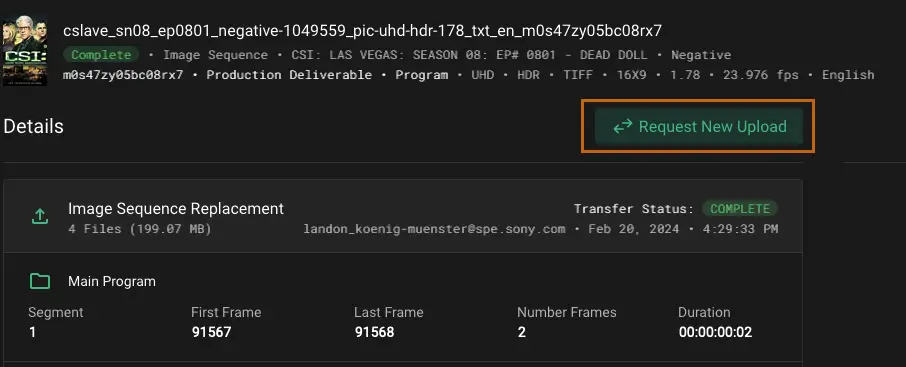Viewport: 906px width, 367px height.
Task: Click the upload icon beside Image Sequence Replacement
Action: click(39, 217)
